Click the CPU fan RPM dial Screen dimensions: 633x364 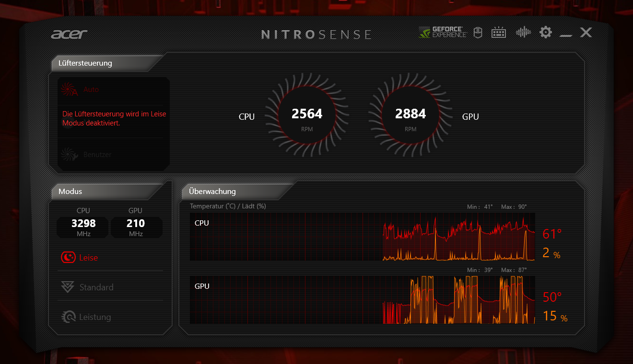point(307,116)
